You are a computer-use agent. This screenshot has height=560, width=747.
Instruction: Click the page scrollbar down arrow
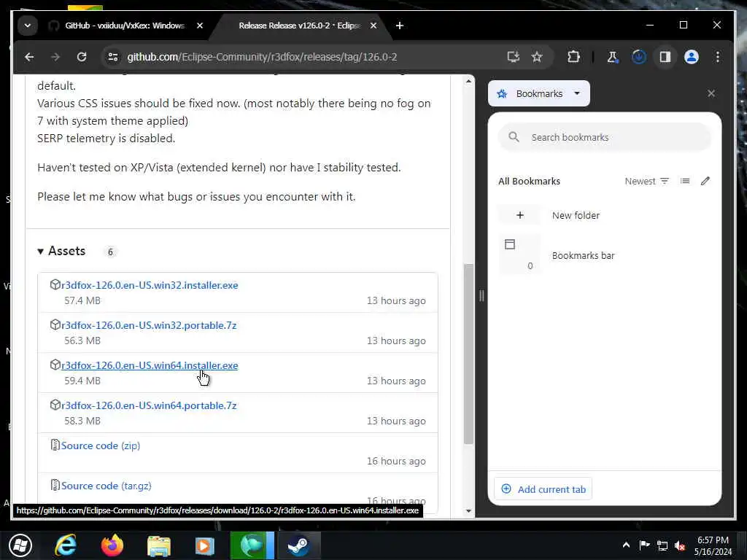click(468, 511)
